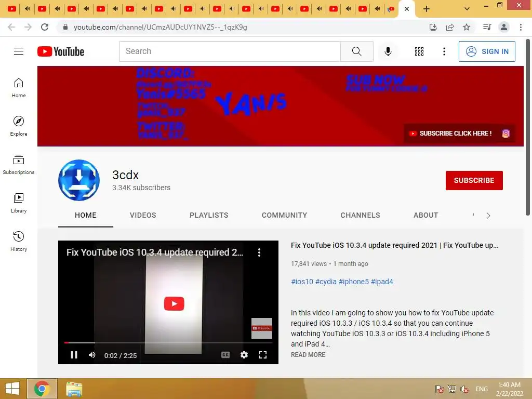Open the Windows Start menu

[x=12, y=389]
